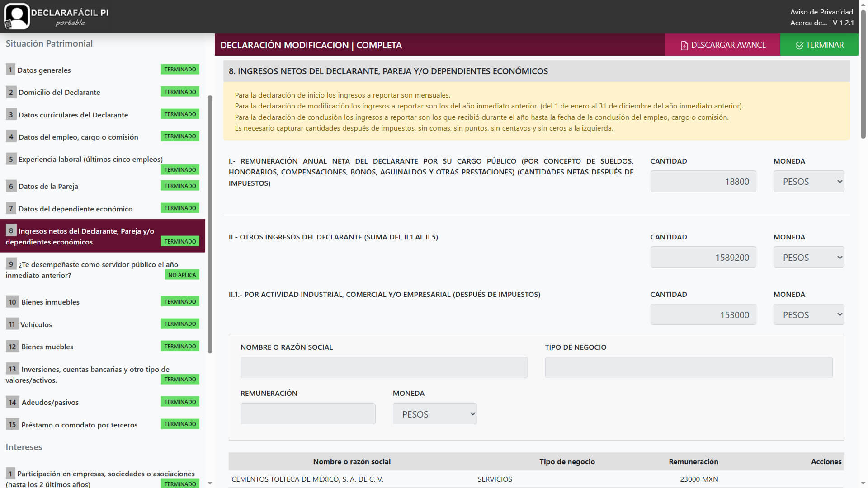Open MONEDA dropdown for actividad industrial
The height and width of the screenshot is (488, 868).
pos(808,314)
